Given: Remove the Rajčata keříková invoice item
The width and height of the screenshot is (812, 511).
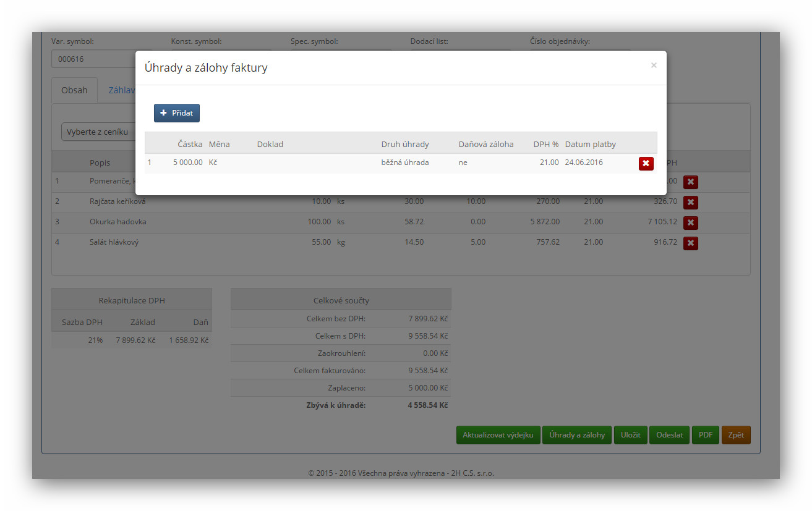Looking at the screenshot, I should click(690, 202).
